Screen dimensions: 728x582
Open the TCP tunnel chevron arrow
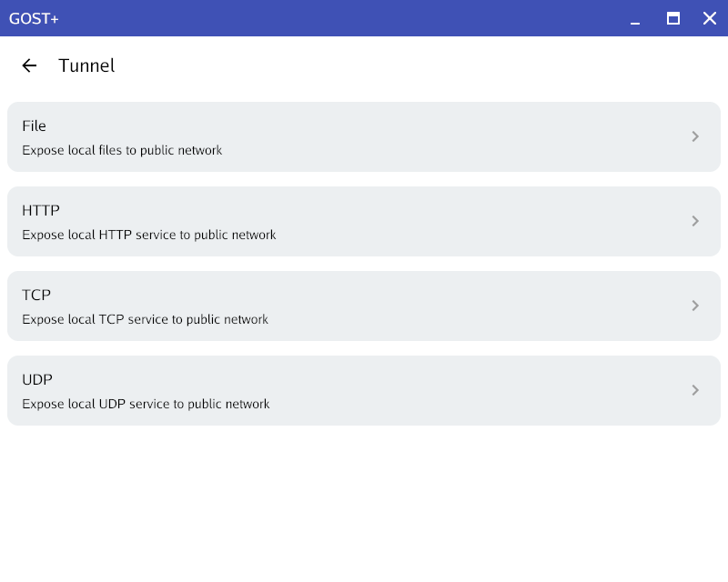(695, 306)
